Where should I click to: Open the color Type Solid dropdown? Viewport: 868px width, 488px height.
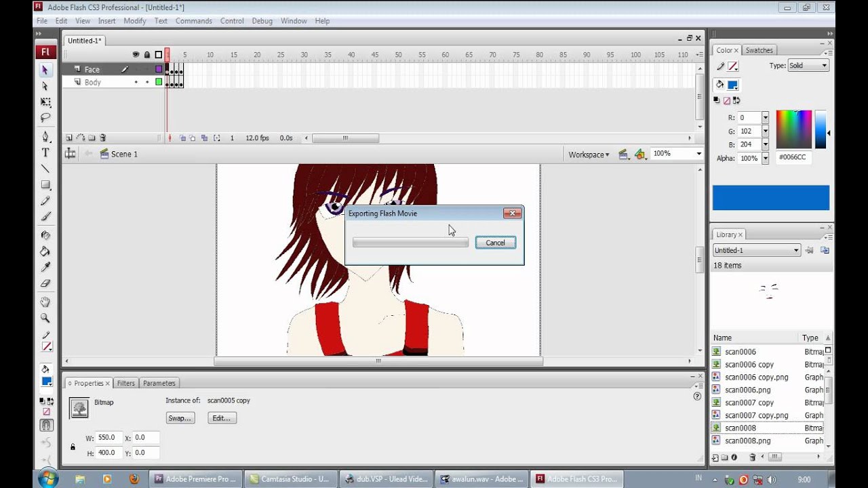[808, 66]
